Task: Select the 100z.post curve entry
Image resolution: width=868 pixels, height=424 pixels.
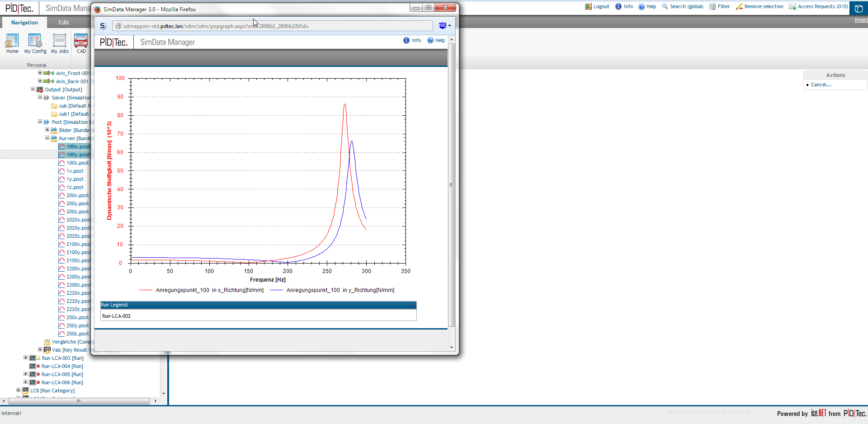Action: point(75,163)
